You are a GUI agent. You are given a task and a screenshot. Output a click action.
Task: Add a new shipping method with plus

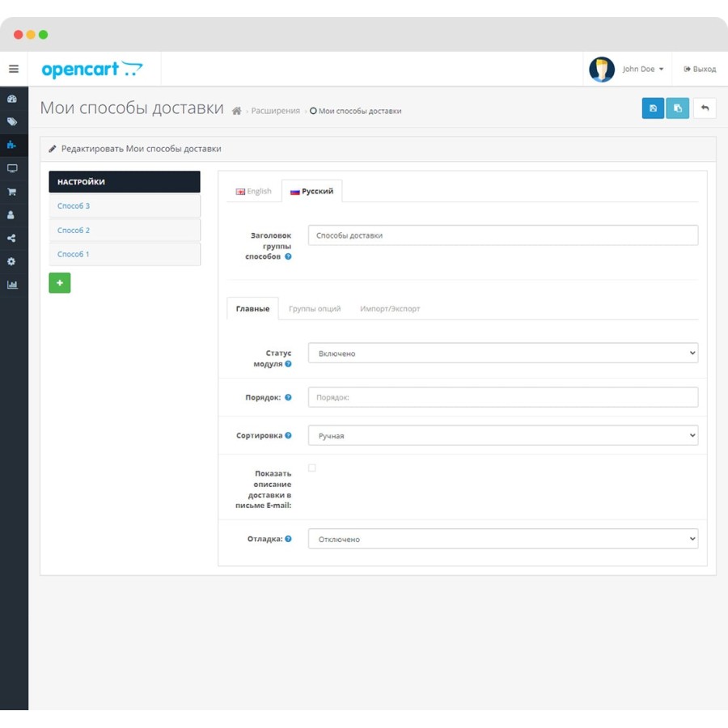(x=59, y=283)
